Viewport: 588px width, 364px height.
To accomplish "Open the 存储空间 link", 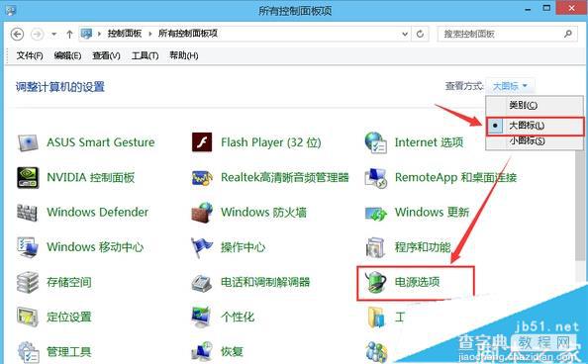I will (x=69, y=282).
